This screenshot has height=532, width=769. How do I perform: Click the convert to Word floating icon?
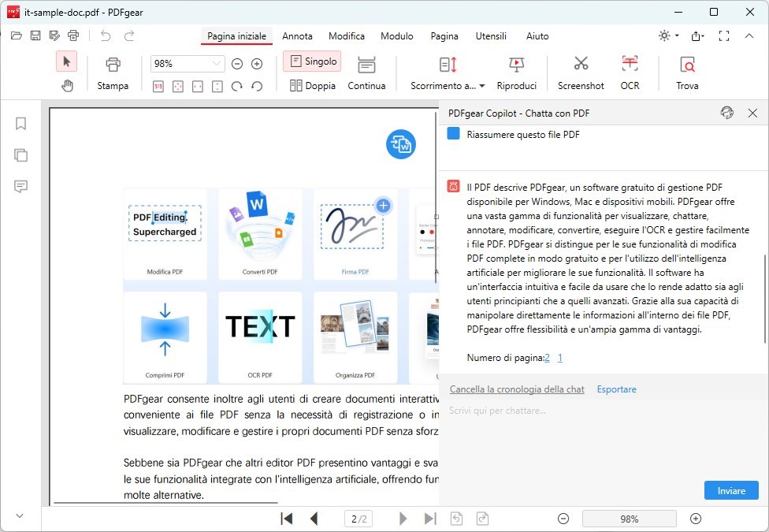point(400,144)
